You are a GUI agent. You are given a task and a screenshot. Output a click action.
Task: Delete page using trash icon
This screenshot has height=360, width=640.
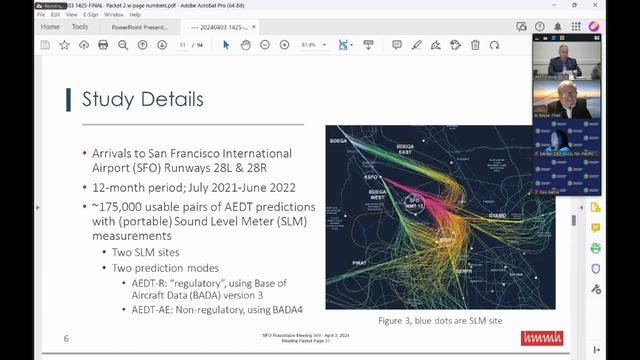[475, 45]
